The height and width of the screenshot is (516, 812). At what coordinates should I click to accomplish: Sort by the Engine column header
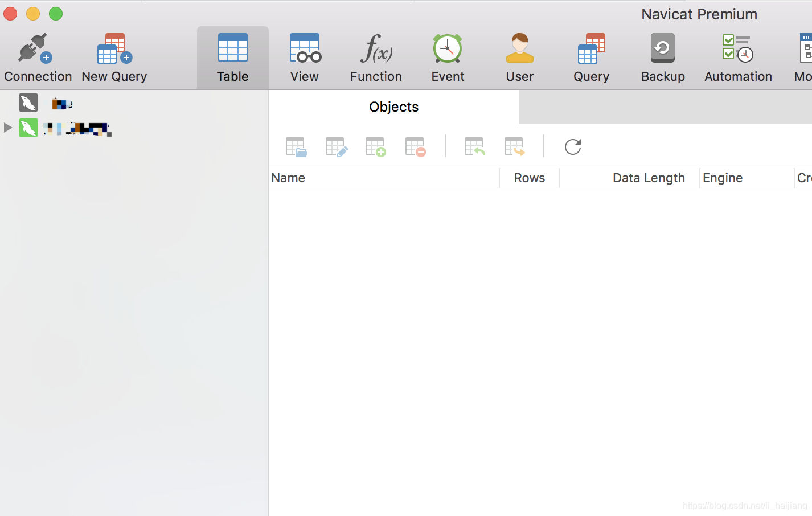pos(747,178)
